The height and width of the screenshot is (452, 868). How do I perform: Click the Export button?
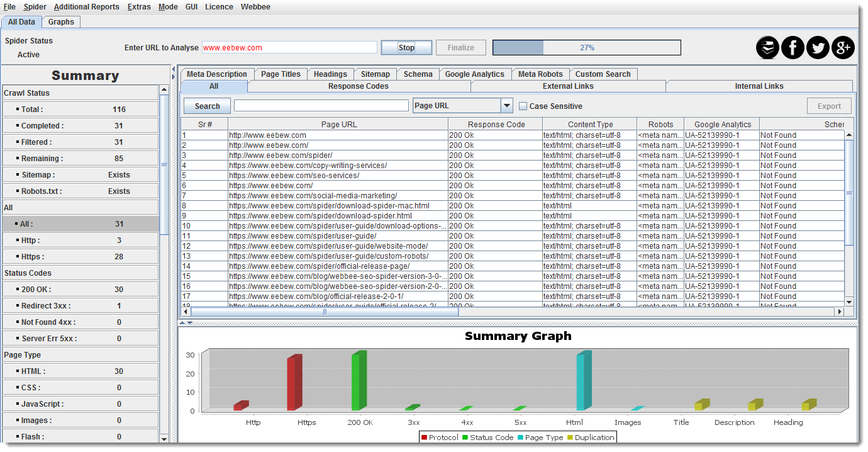(829, 106)
